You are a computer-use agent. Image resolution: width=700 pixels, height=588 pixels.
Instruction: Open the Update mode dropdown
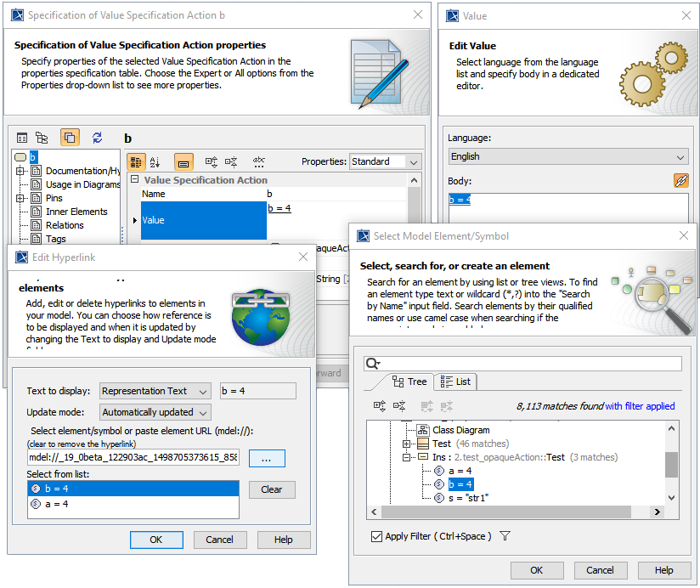click(x=155, y=412)
